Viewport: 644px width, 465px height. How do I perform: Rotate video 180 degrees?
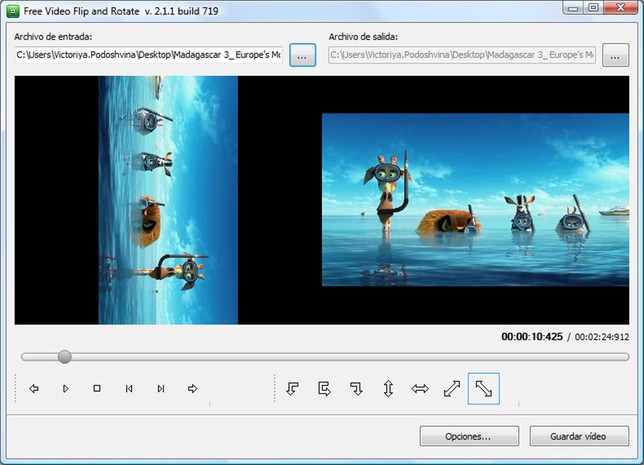tap(324, 388)
